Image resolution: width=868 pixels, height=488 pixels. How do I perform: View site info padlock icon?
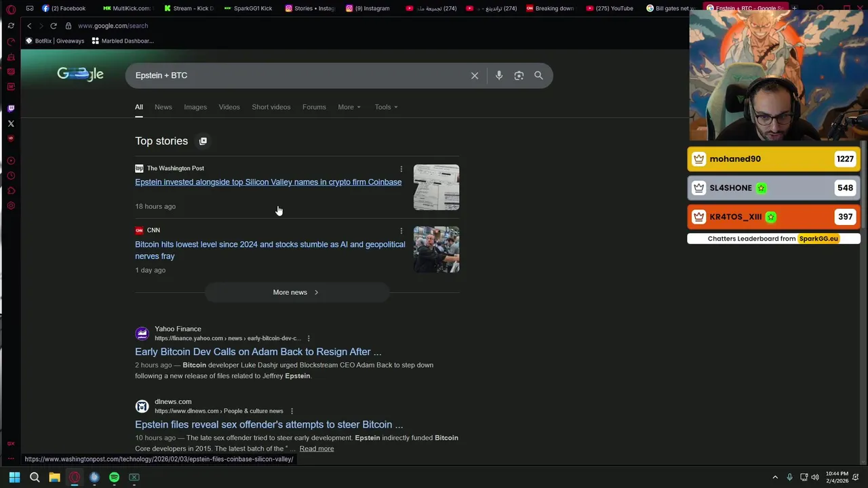[68, 26]
